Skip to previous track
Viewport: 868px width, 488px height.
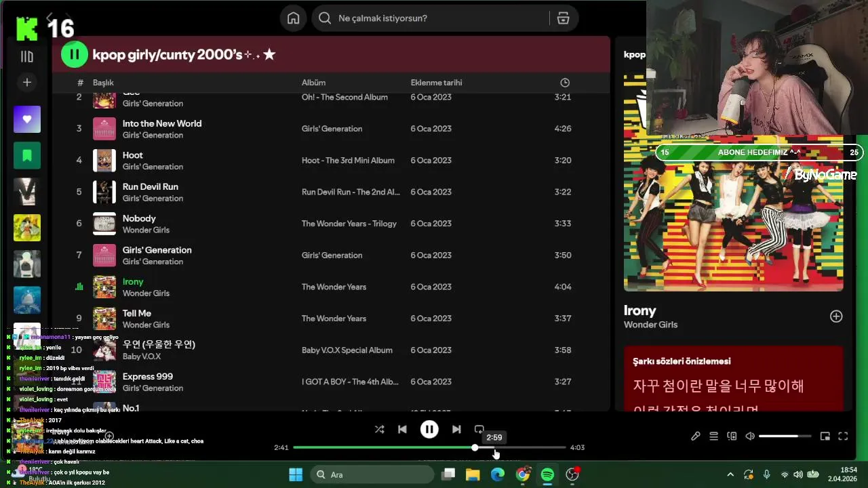tap(402, 430)
